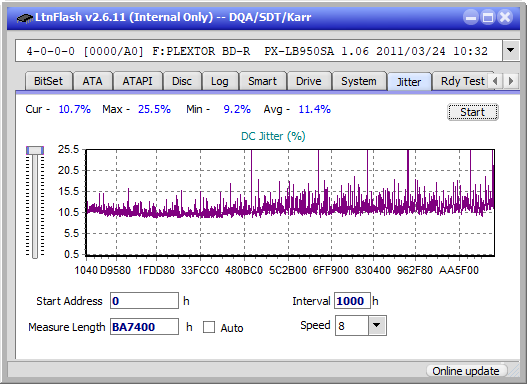This screenshot has height=384, width=527.
Task: Go to the Log tab
Action: (x=220, y=81)
